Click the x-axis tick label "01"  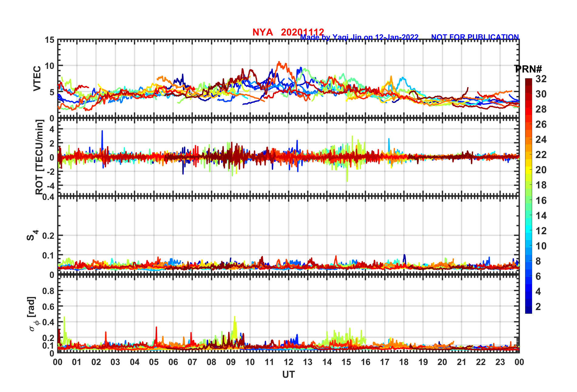pos(77,362)
